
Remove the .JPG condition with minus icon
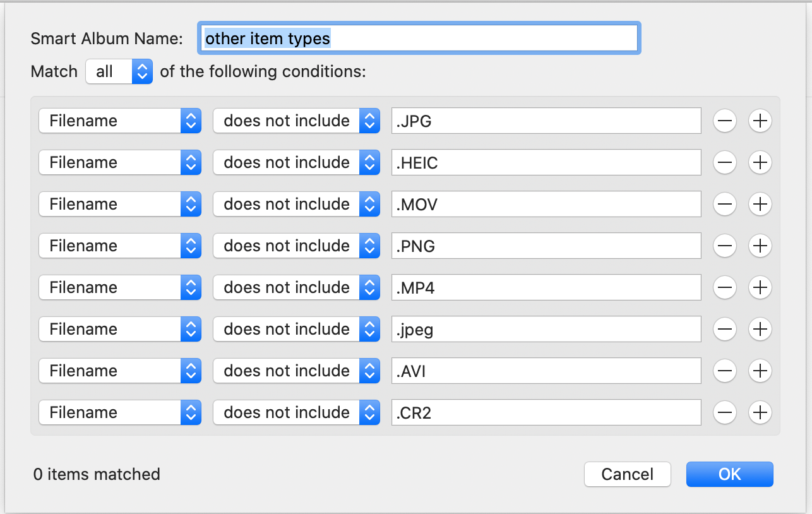pyautogui.click(x=725, y=121)
